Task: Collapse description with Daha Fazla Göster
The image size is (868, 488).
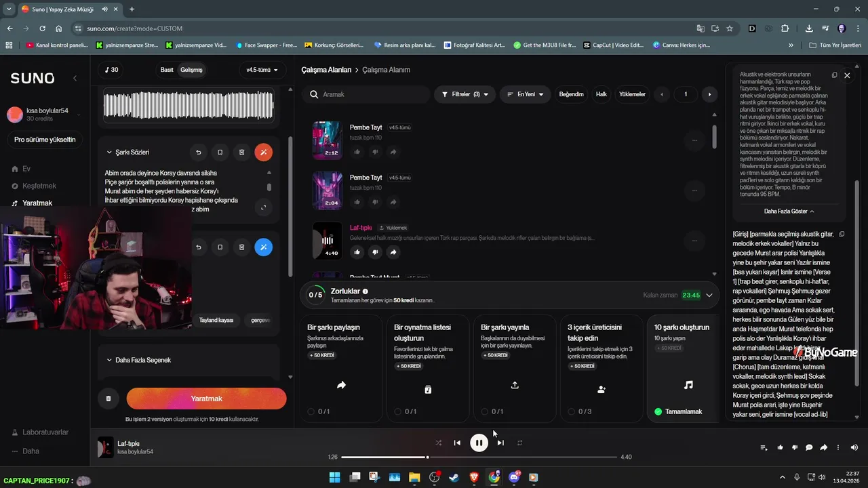Action: [x=789, y=211]
